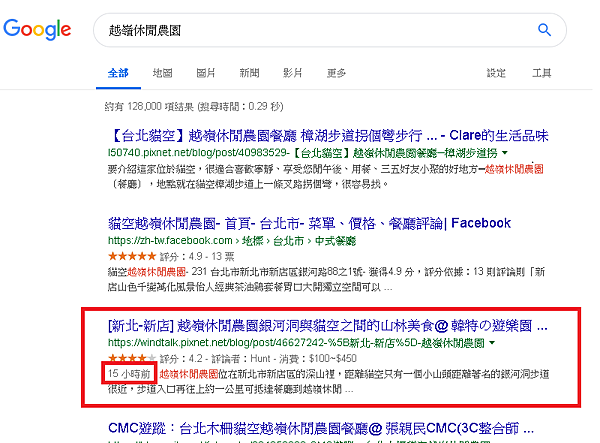The width and height of the screenshot is (600, 443).
Task: Open the [新北-新店] 越嶺休閒農園 韓特 result
Action: tap(328, 326)
